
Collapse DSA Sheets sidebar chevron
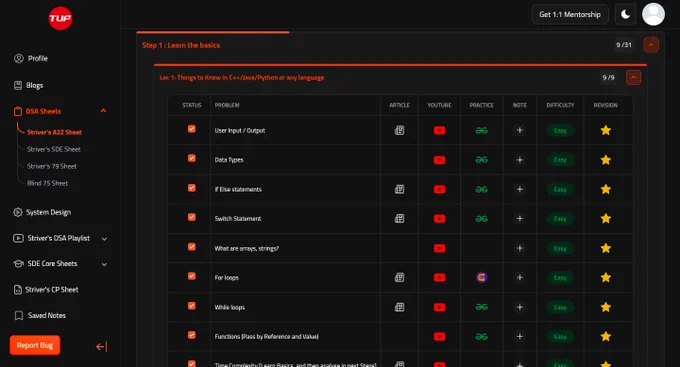(103, 111)
